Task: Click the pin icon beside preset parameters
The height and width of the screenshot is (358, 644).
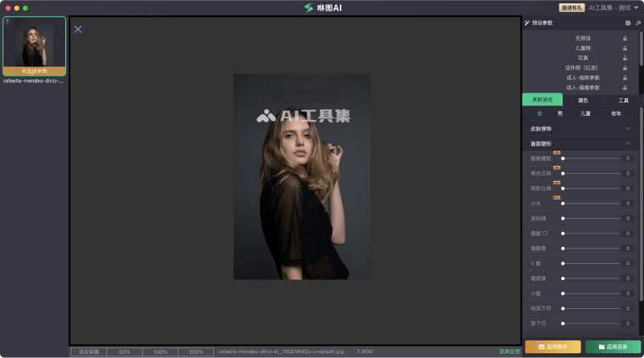Action: (x=638, y=23)
